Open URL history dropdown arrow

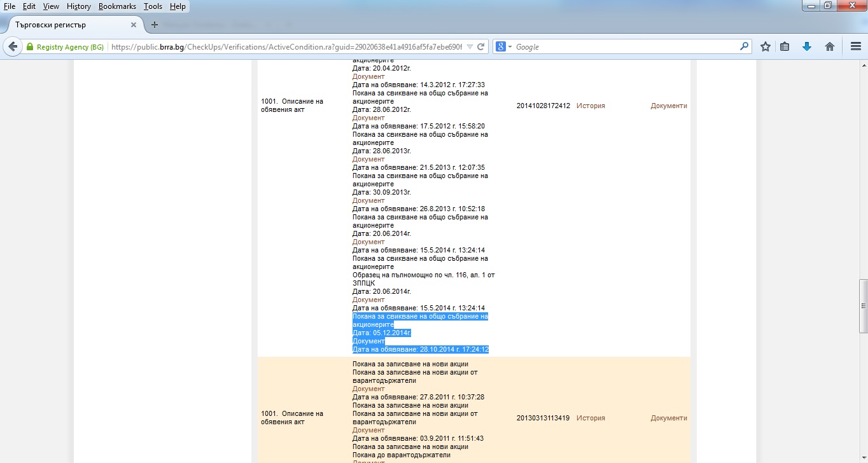click(470, 47)
